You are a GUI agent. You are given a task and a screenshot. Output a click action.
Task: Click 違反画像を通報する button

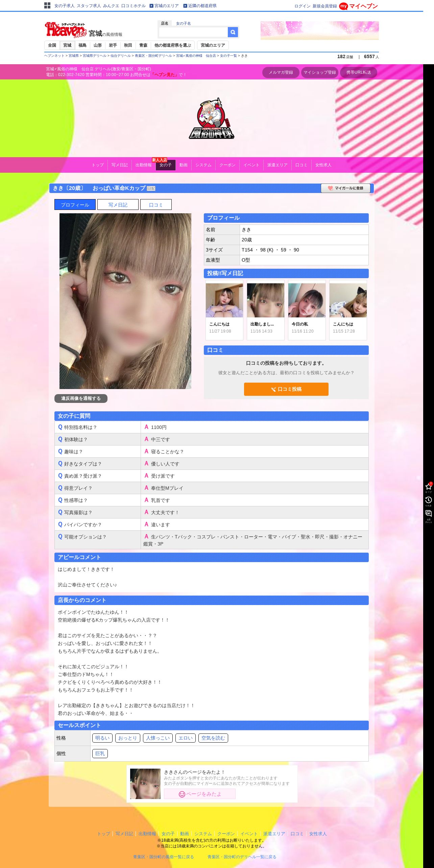(x=81, y=399)
